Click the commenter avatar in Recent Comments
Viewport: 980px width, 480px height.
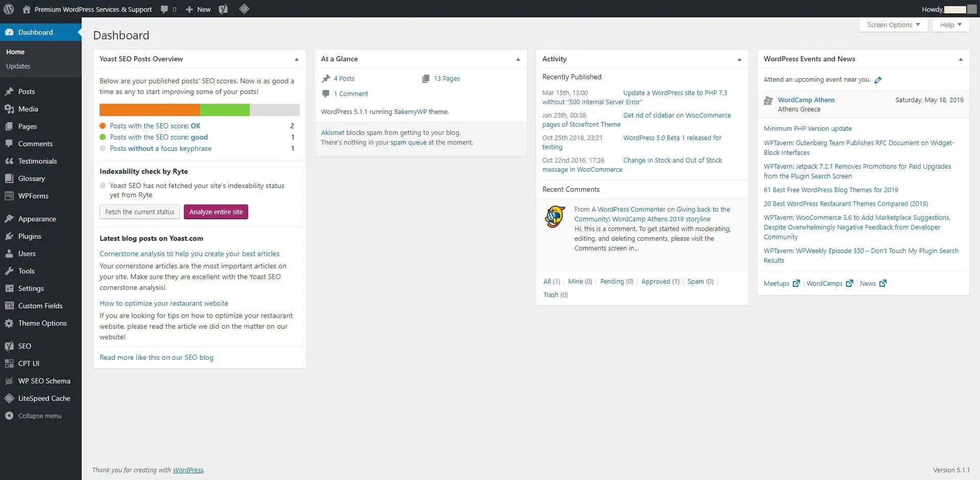point(555,217)
